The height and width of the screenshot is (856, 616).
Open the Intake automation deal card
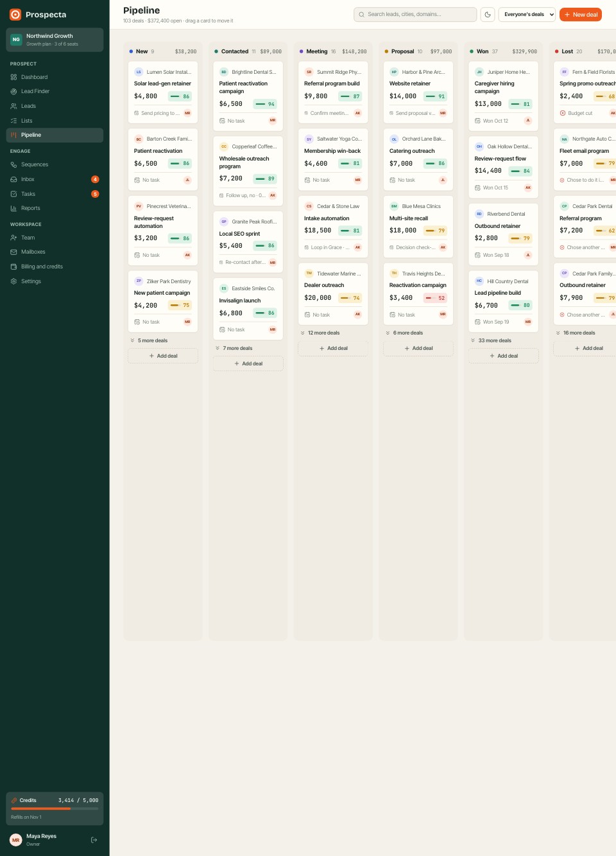pos(333,226)
